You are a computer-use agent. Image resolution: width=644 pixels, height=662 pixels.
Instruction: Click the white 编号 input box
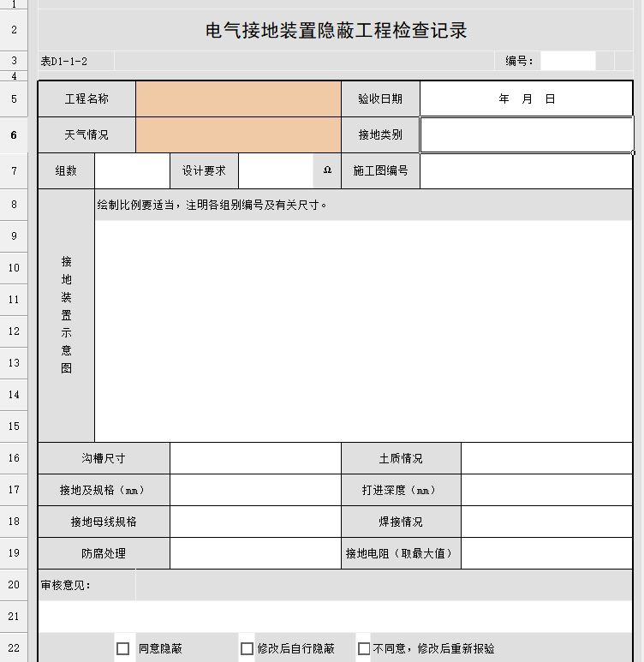pos(568,61)
